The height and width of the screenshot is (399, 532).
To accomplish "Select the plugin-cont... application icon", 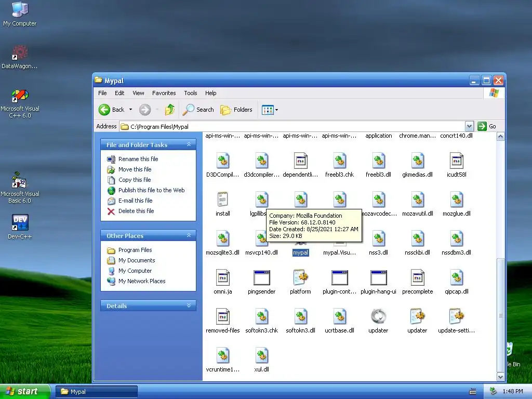I will coord(339,277).
